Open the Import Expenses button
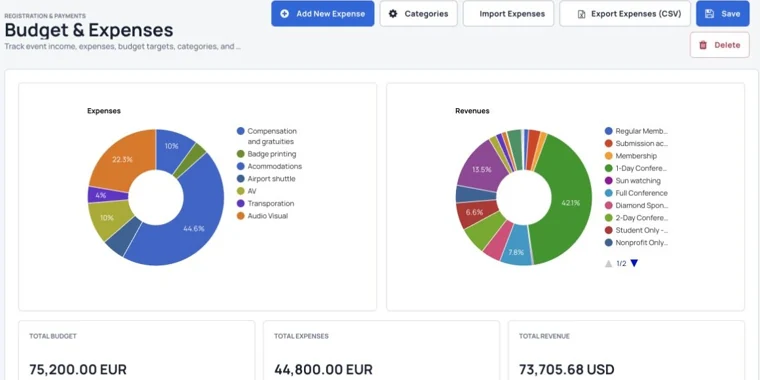 point(508,14)
